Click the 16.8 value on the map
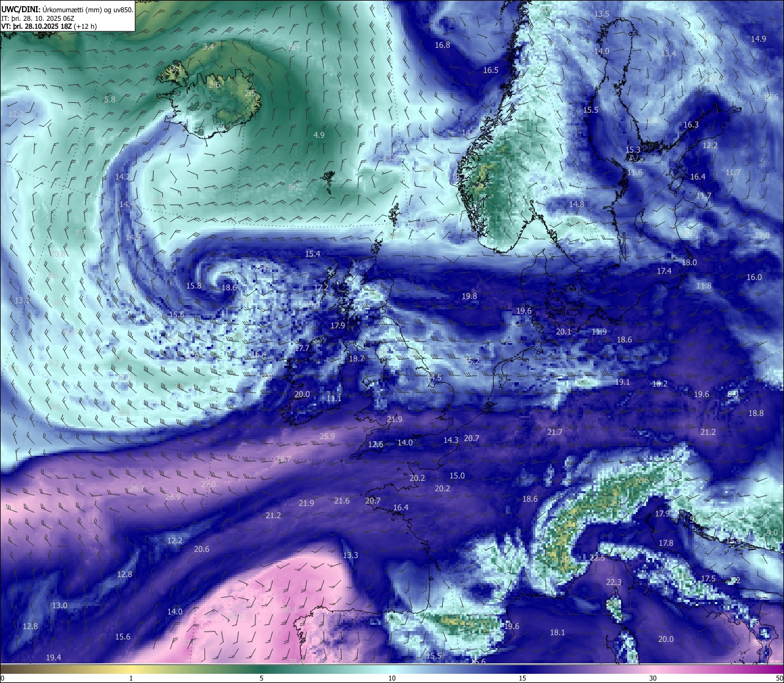The width and height of the screenshot is (784, 683). [442, 45]
